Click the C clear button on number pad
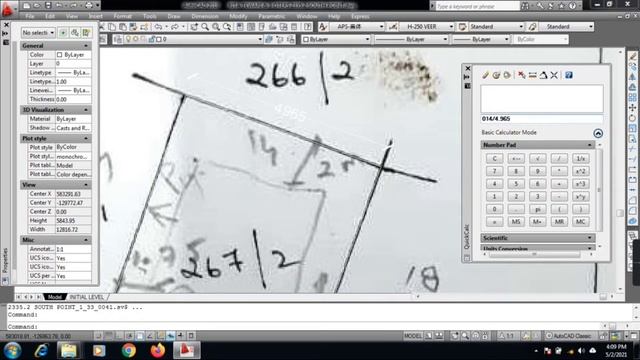 (494, 158)
